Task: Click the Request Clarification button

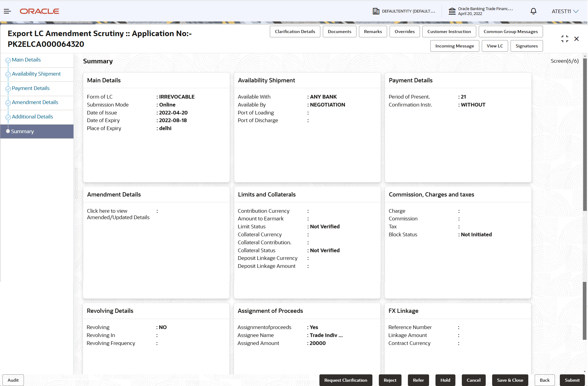Action: [345, 380]
